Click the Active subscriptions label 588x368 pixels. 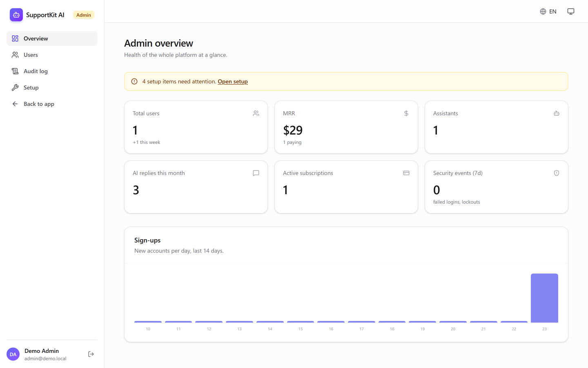point(308,173)
